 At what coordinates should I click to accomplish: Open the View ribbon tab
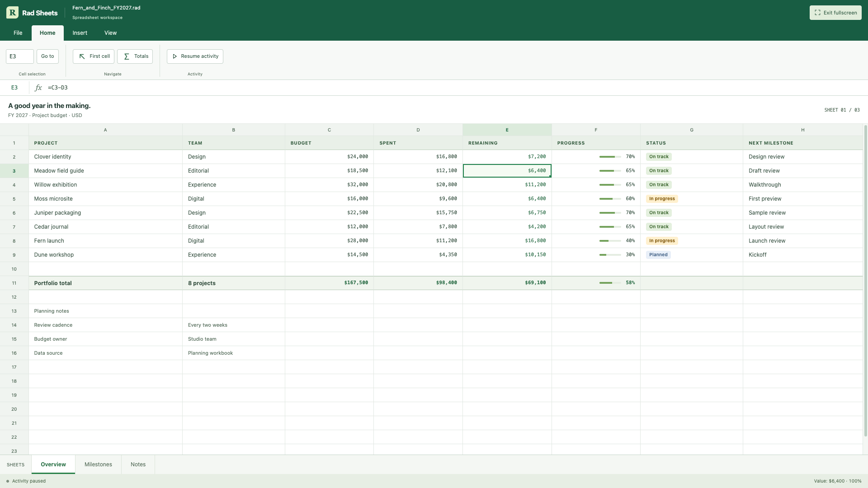(x=111, y=33)
